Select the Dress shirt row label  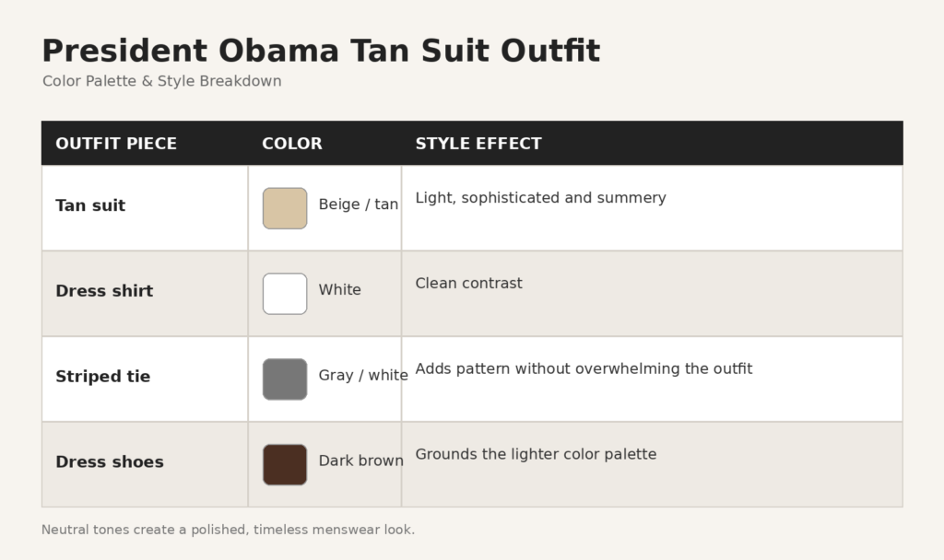pos(104,291)
